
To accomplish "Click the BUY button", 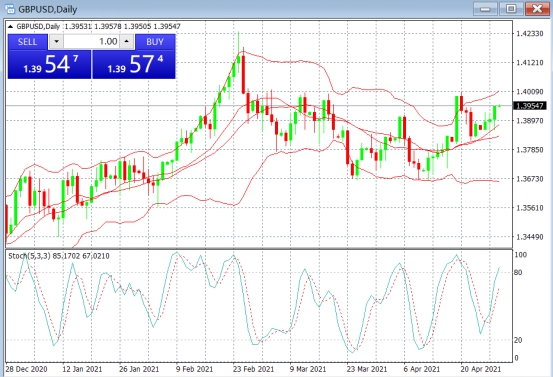I will coord(155,42).
